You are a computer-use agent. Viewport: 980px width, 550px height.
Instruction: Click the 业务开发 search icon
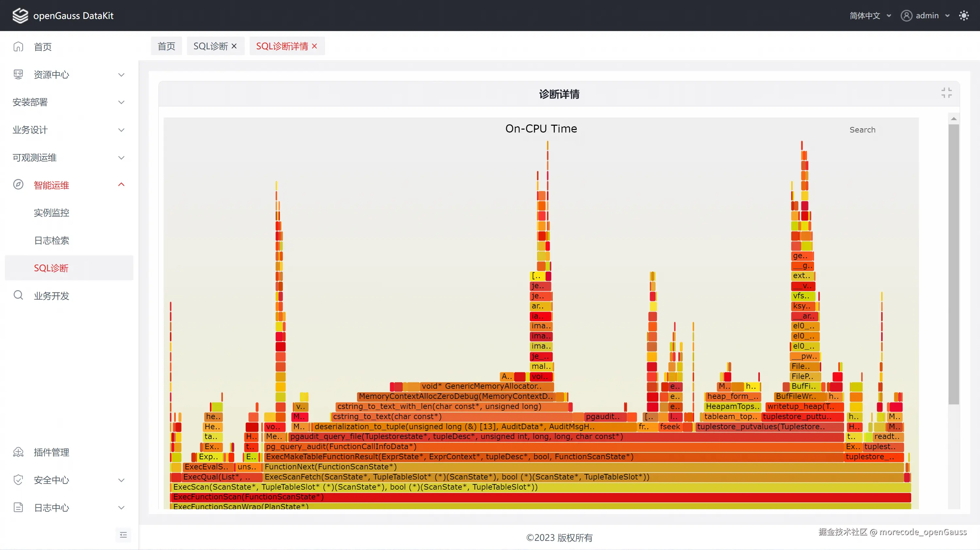18,295
